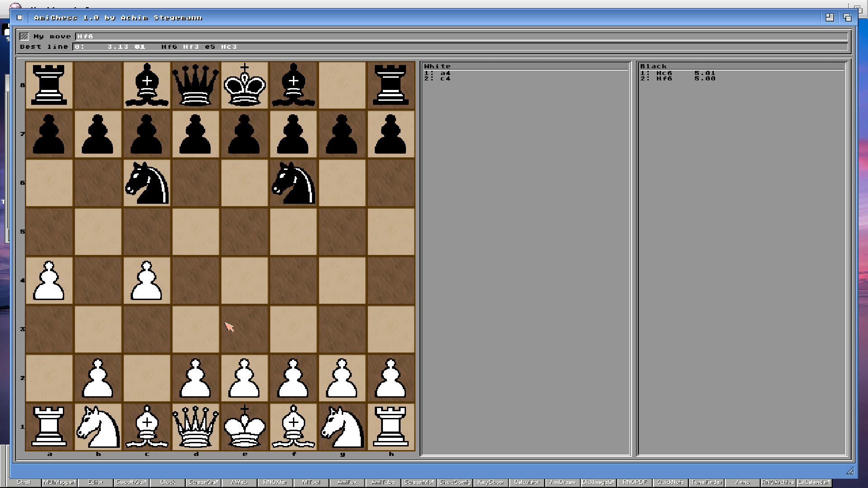The height and width of the screenshot is (488, 868).
Task: Launch AWeb from the bottom dock bar
Action: tap(239, 482)
